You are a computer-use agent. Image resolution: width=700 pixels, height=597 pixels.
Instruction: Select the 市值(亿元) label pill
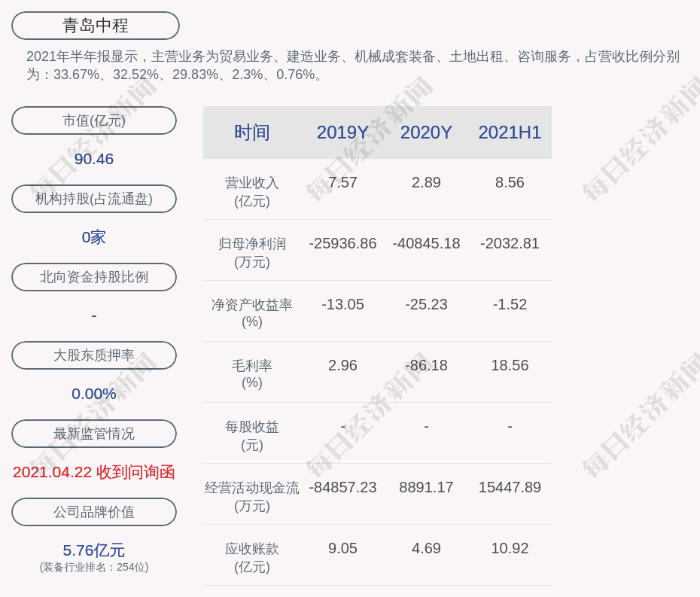pos(94,120)
